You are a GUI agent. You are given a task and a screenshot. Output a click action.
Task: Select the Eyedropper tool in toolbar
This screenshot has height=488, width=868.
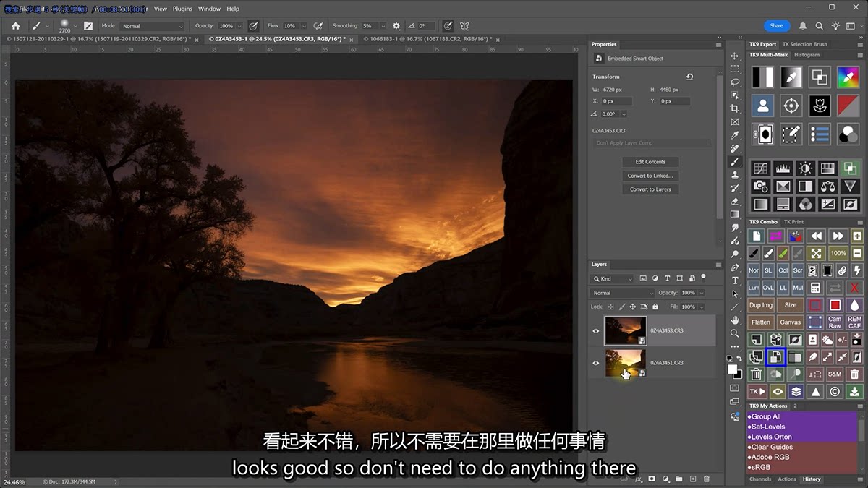735,135
